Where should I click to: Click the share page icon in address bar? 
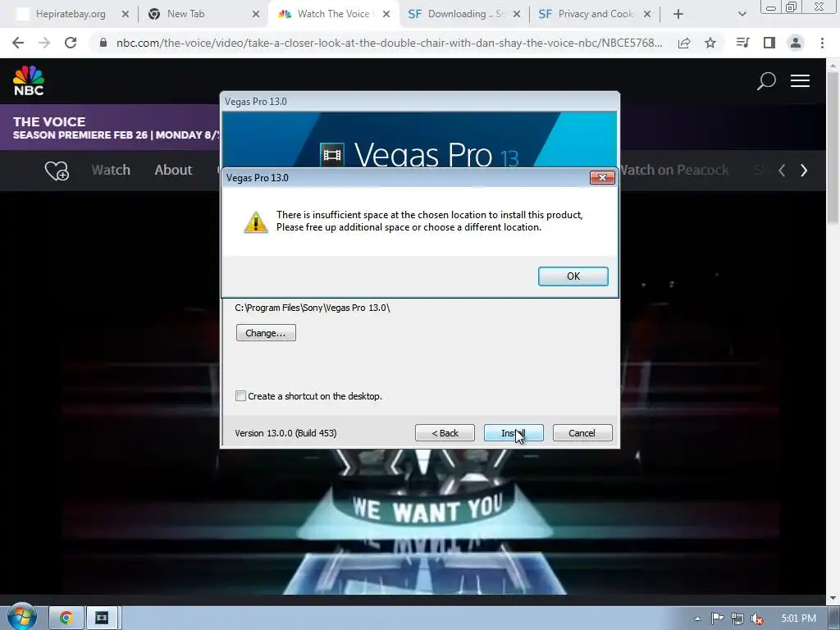684,43
